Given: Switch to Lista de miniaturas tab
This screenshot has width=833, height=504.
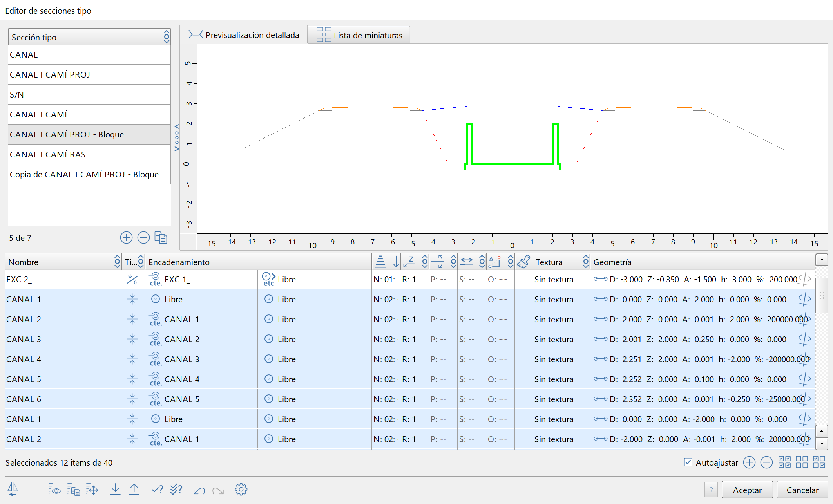Looking at the screenshot, I should pyautogui.click(x=359, y=35).
